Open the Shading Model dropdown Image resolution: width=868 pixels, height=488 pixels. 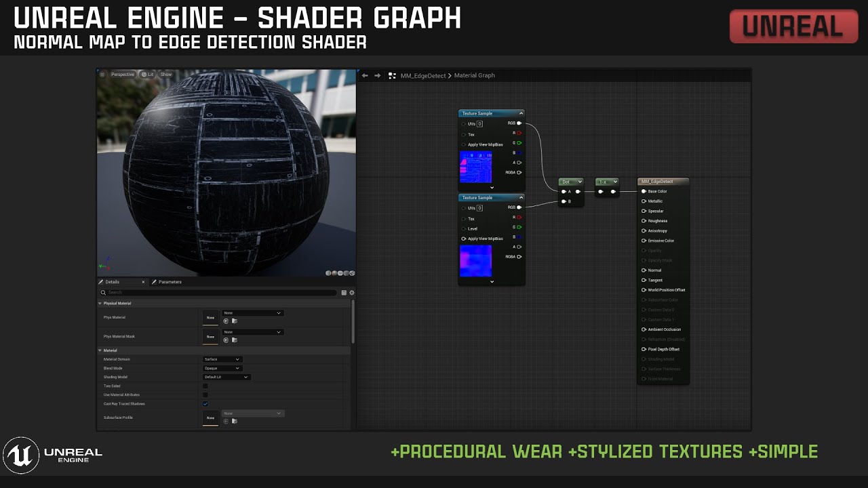tap(226, 377)
